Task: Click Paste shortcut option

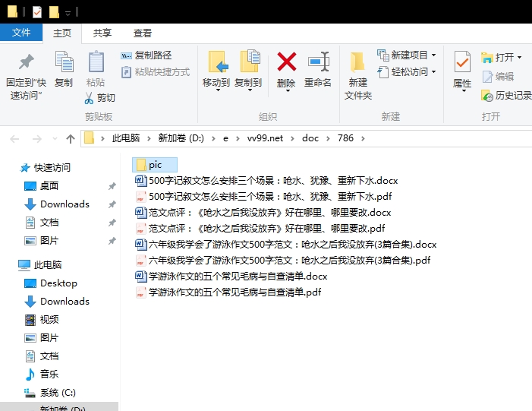Action: point(156,72)
